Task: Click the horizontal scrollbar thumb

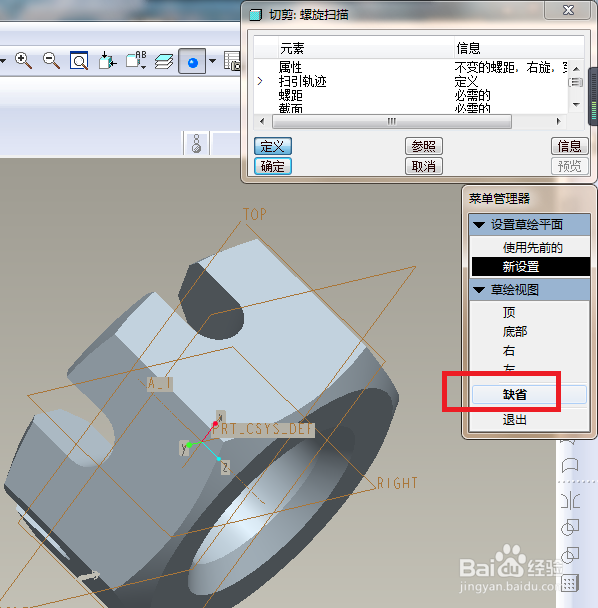Action: pos(392,121)
